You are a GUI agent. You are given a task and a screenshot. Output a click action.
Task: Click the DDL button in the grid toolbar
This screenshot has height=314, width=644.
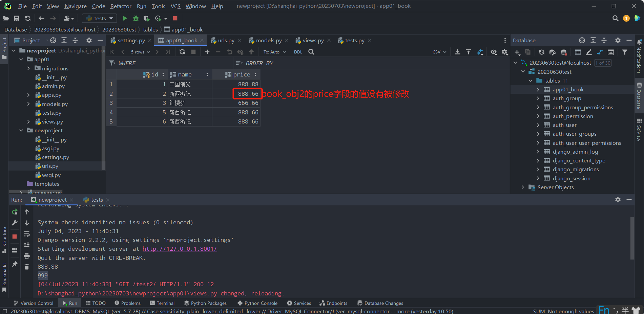click(298, 52)
